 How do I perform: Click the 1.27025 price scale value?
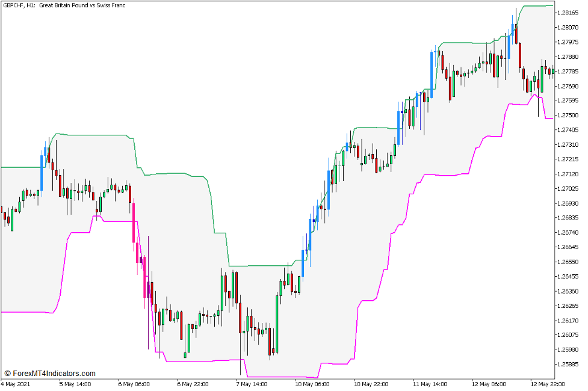coord(569,189)
